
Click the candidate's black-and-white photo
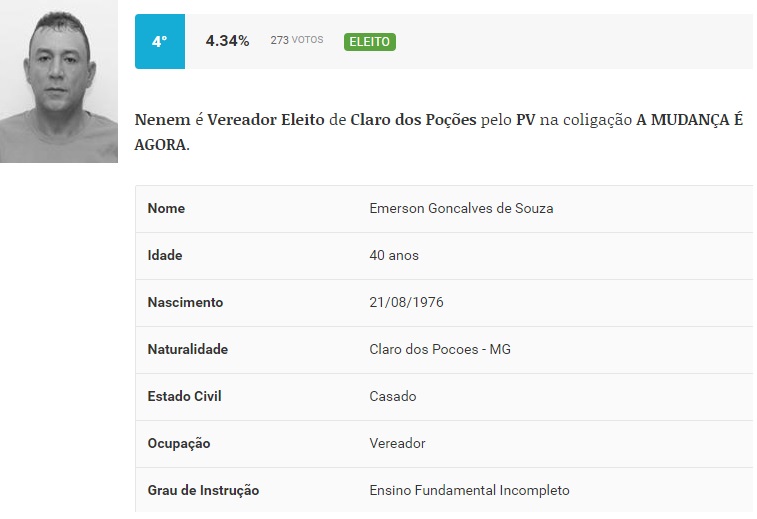point(59,88)
